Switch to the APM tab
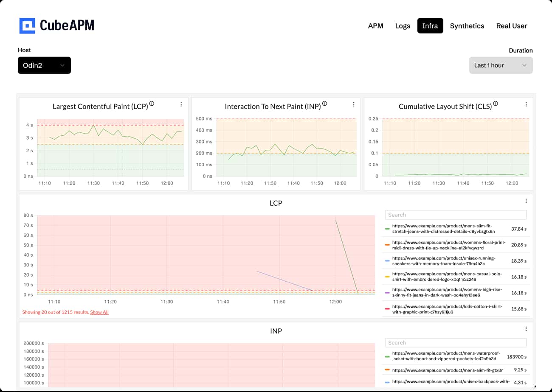552x392 pixels. pos(376,26)
